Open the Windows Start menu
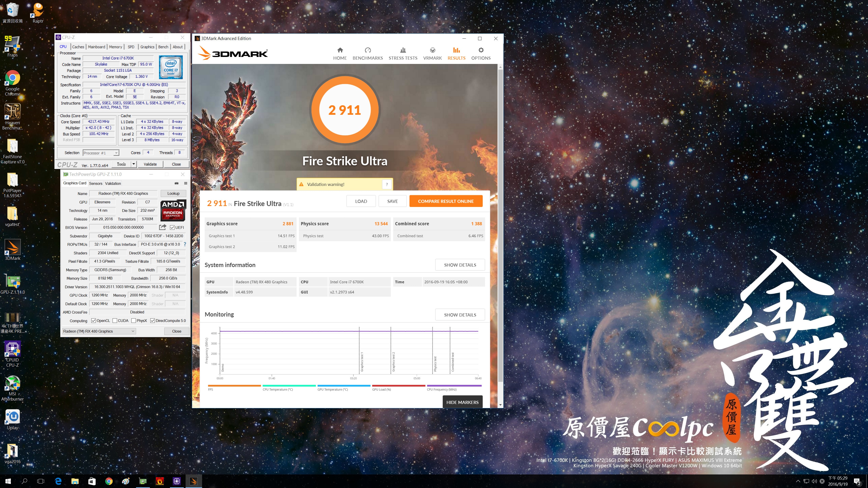Image resolution: width=868 pixels, height=488 pixels. (x=8, y=481)
